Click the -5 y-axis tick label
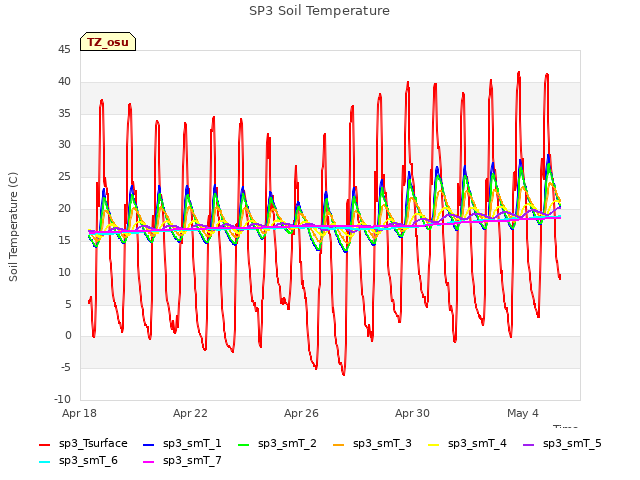The width and height of the screenshot is (640, 480). (x=66, y=368)
